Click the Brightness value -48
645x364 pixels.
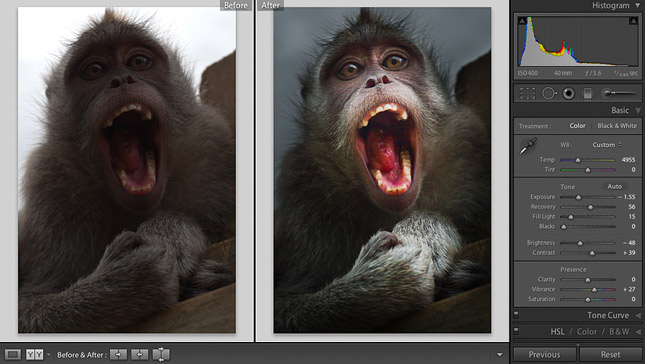[x=629, y=243]
